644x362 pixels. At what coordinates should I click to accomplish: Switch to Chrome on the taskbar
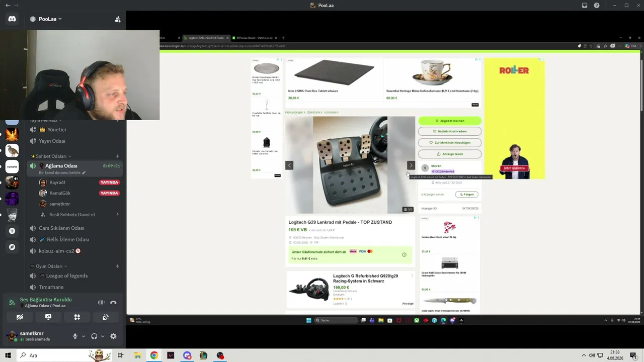click(154, 355)
